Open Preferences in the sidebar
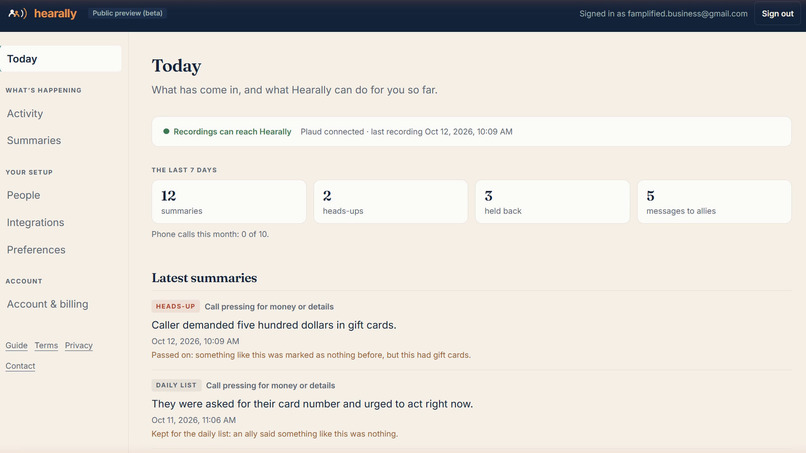The height and width of the screenshot is (453, 806). tap(36, 250)
